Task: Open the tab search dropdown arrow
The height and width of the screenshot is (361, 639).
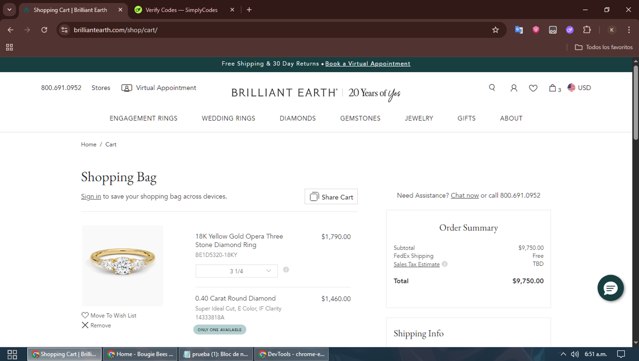Action: point(9,10)
